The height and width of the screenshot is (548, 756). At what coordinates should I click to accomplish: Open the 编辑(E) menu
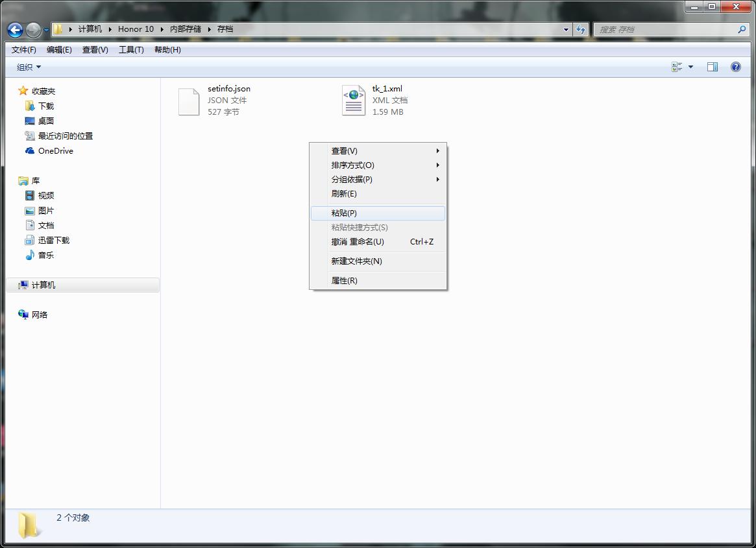[59, 50]
